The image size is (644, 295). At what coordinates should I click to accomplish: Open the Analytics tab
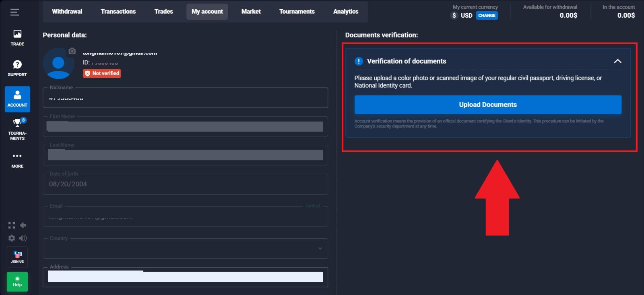click(345, 12)
